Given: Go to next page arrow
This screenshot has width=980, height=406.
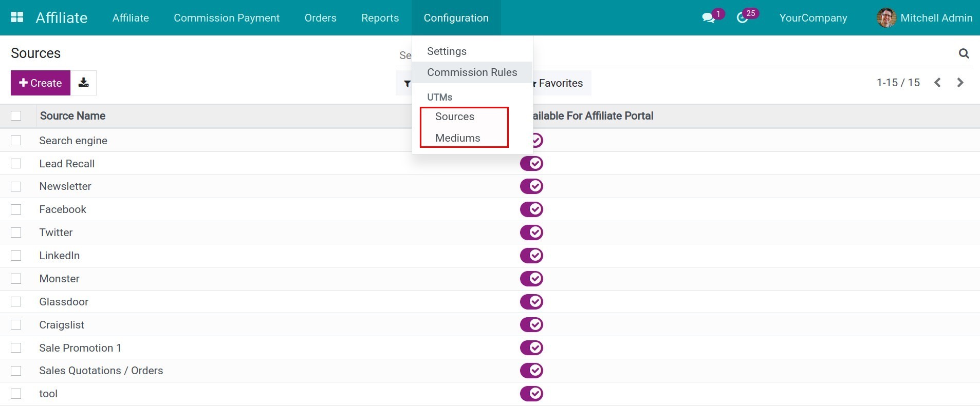Looking at the screenshot, I should tap(960, 83).
